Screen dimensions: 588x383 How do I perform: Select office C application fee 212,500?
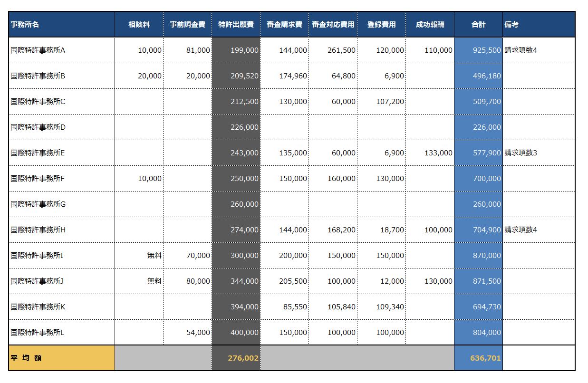[x=236, y=102]
